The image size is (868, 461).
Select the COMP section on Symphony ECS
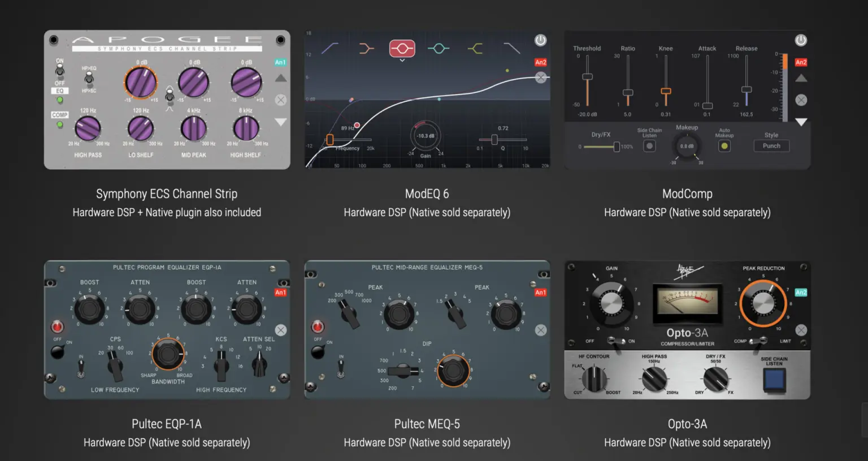point(60,115)
